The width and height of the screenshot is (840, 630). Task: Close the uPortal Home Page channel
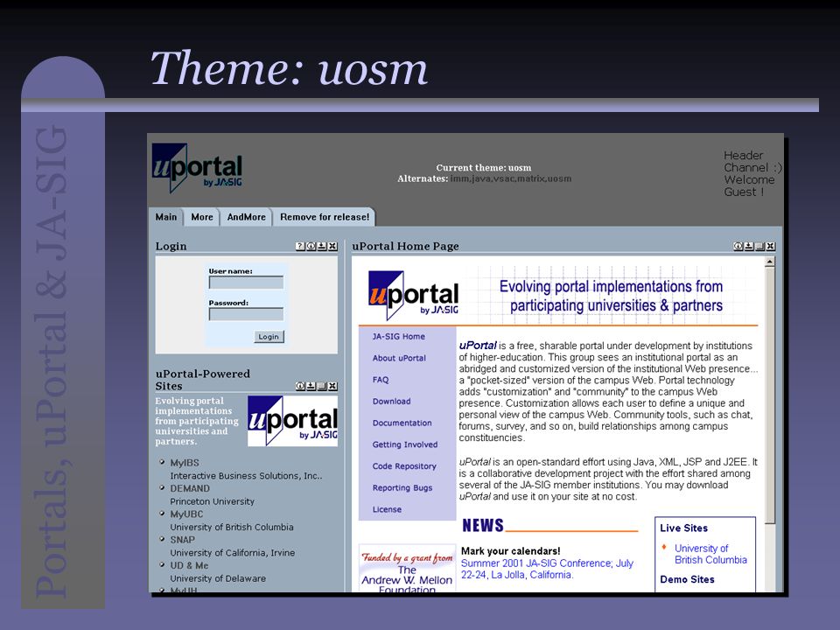point(770,247)
